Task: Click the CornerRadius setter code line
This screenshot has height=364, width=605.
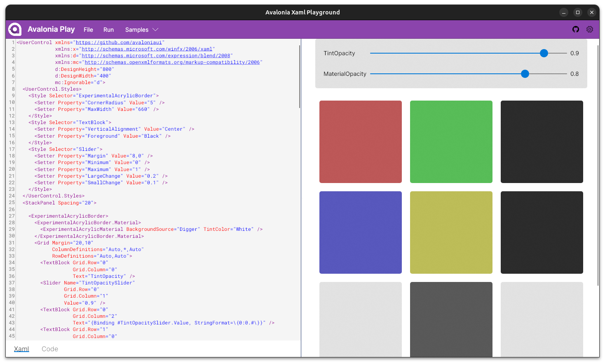Action: 99,103
